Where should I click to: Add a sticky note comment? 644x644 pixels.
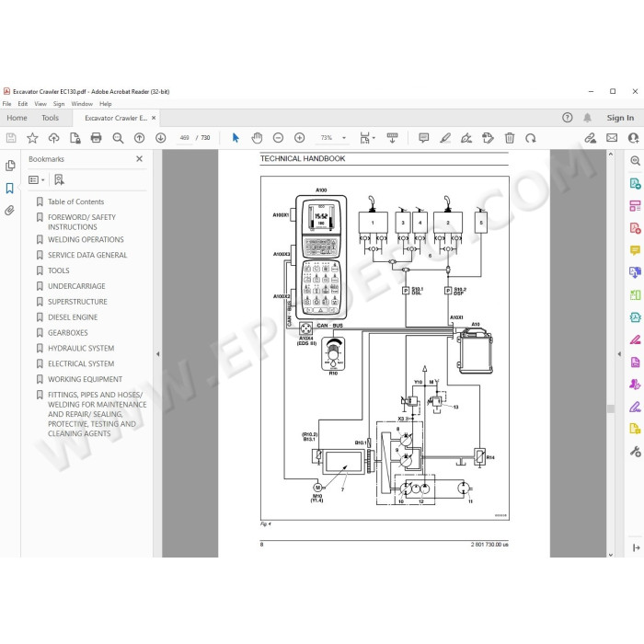[x=423, y=138]
